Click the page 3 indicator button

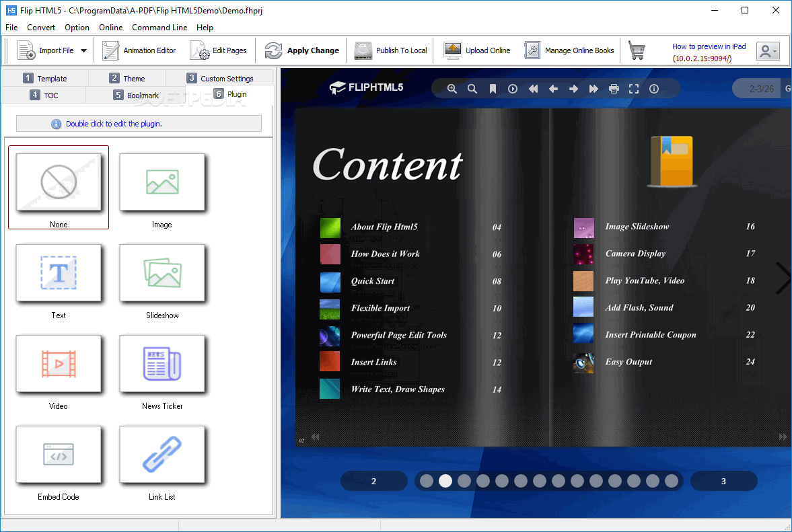(x=723, y=481)
